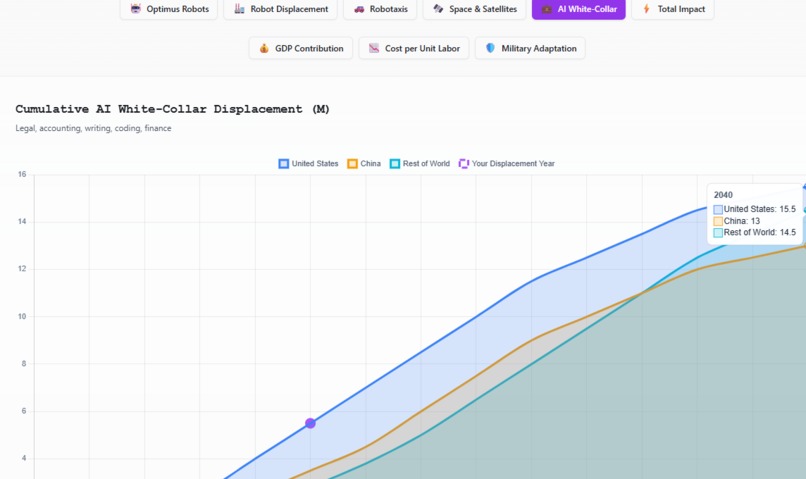Click the purple displacement year marker dot
Viewport: 806px width, 479px height.
[310, 423]
